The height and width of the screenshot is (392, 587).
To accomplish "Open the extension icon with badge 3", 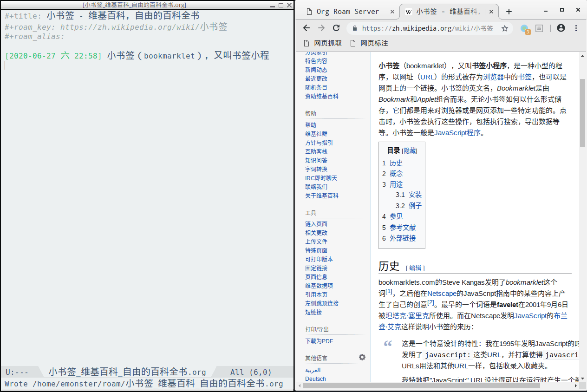I will [525, 29].
